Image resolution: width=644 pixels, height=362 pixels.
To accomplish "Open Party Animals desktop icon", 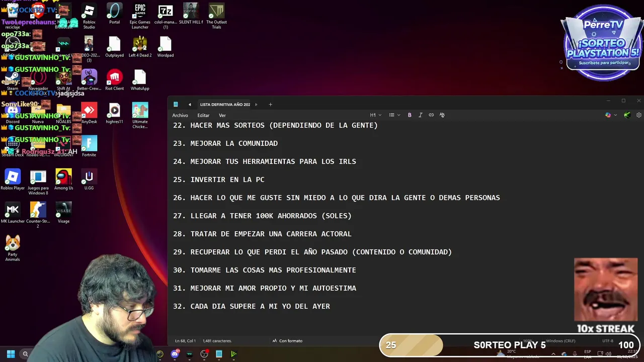I will click(13, 248).
